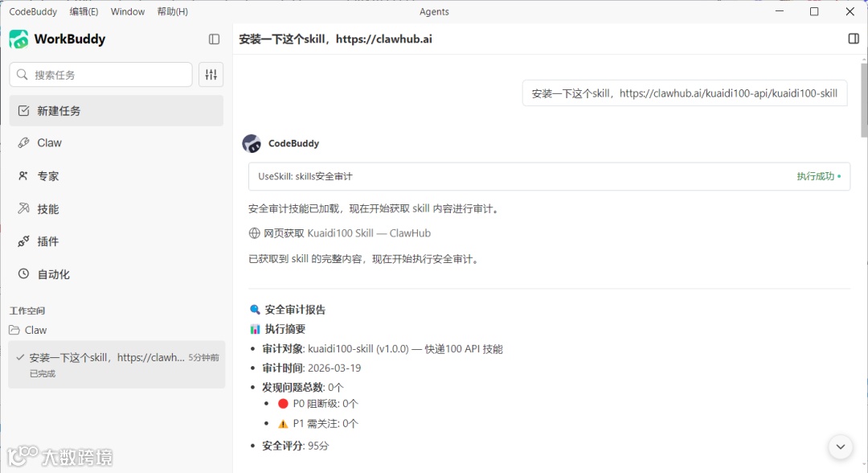Click the 插件 plug icon
This screenshot has height=473, width=868.
pyautogui.click(x=23, y=241)
